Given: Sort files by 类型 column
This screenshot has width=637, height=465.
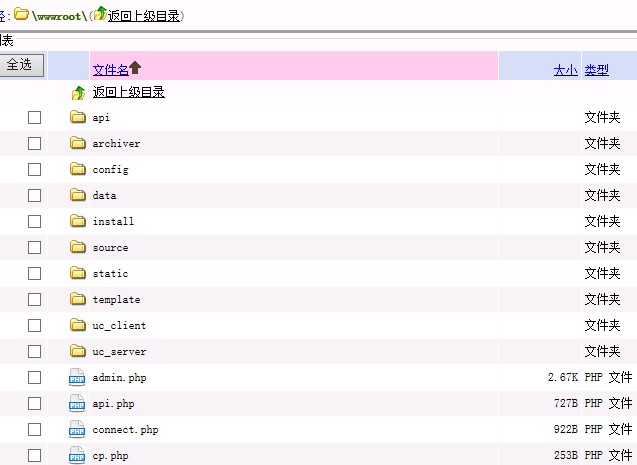Looking at the screenshot, I should click(596, 70).
